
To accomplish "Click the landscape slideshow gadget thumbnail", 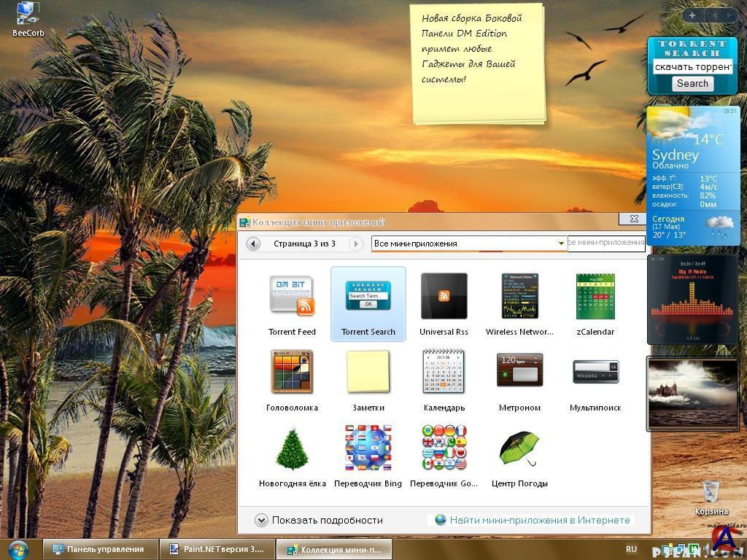I will 692,392.
